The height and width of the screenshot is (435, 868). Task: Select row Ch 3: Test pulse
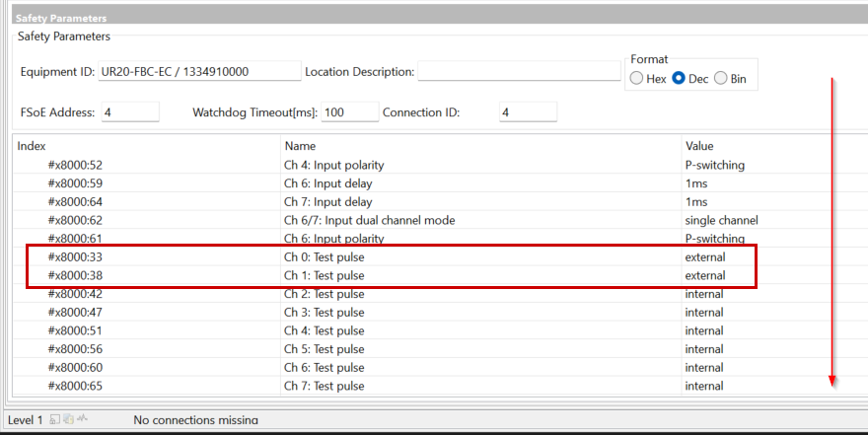click(440, 312)
